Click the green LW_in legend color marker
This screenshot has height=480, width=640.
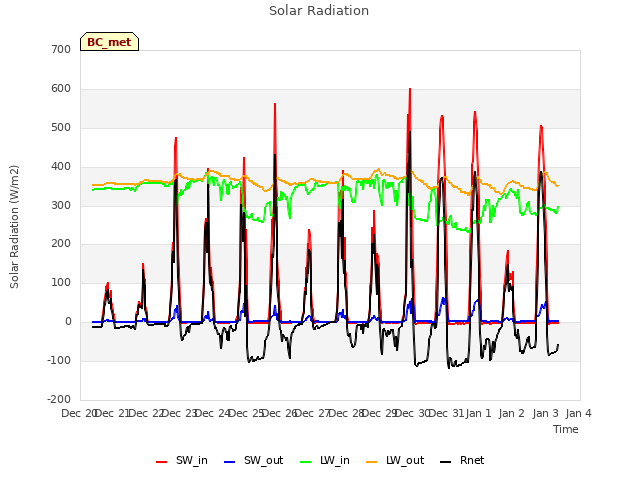pyautogui.click(x=306, y=462)
